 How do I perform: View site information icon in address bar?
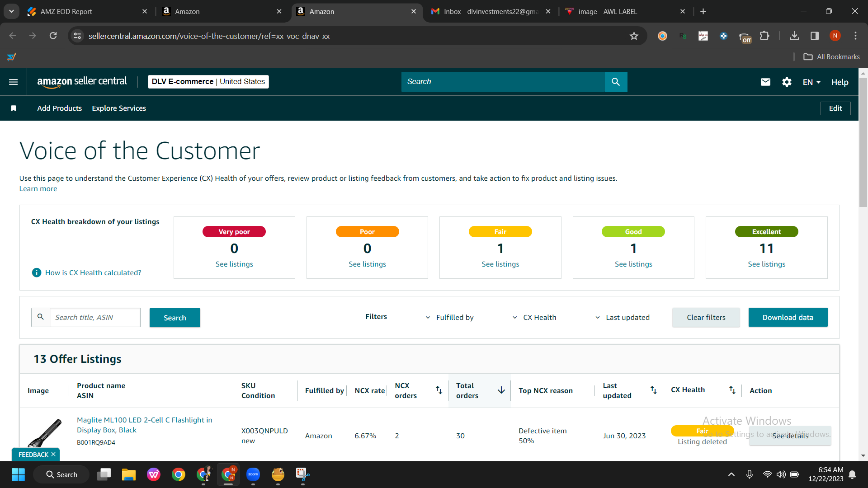coord(78,36)
